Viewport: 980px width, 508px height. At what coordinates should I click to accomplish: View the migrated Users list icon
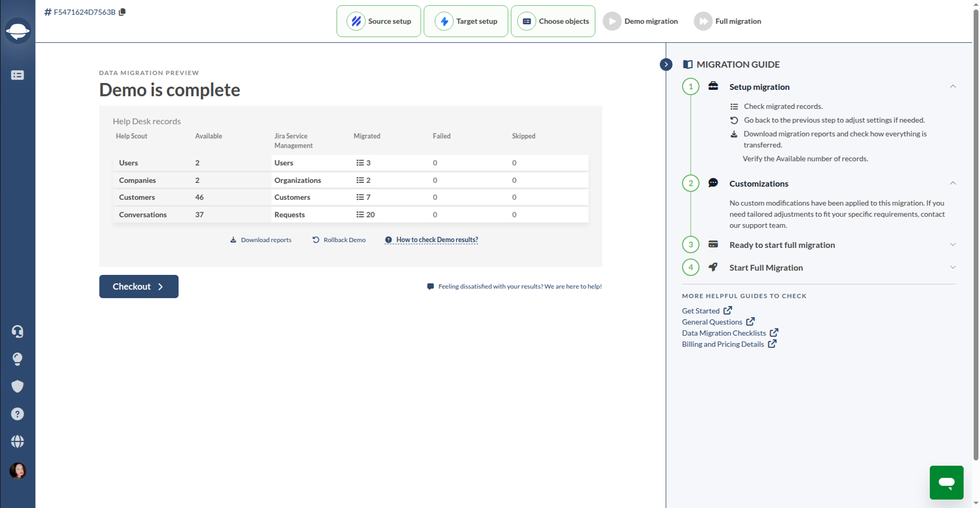click(360, 163)
